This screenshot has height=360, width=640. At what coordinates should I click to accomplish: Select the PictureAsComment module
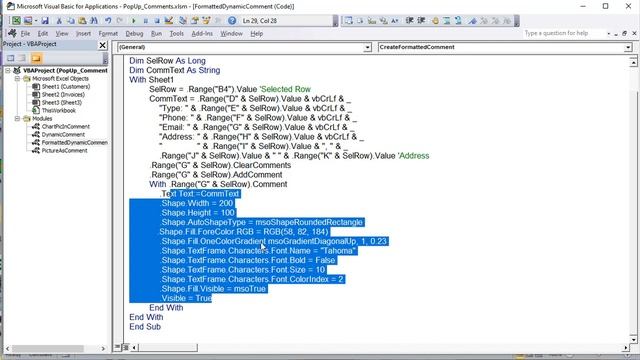pos(64,151)
